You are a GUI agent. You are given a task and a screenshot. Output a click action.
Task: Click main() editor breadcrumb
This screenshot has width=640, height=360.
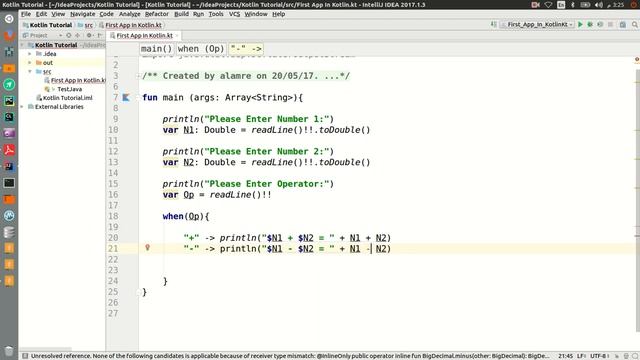click(x=156, y=49)
